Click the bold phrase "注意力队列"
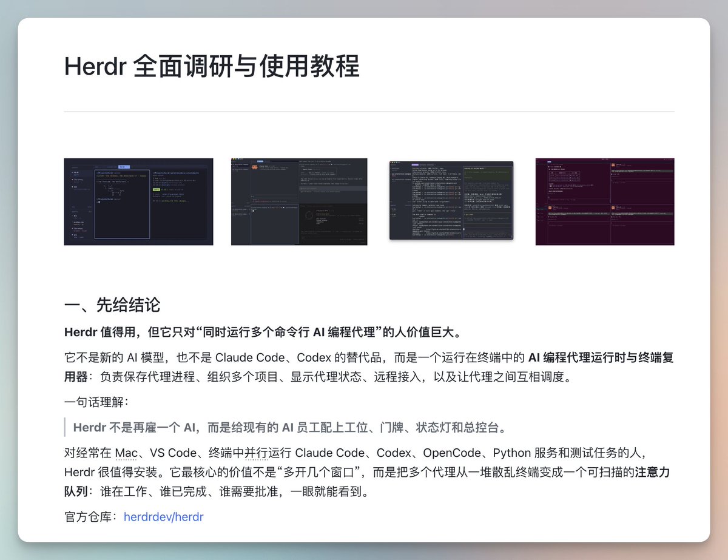The image size is (728, 560). point(653,471)
